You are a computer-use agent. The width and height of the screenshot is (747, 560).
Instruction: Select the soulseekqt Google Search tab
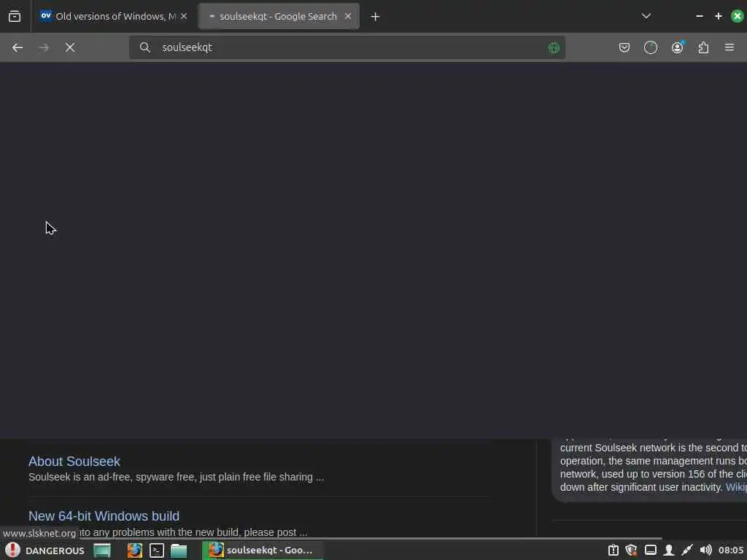(x=279, y=16)
